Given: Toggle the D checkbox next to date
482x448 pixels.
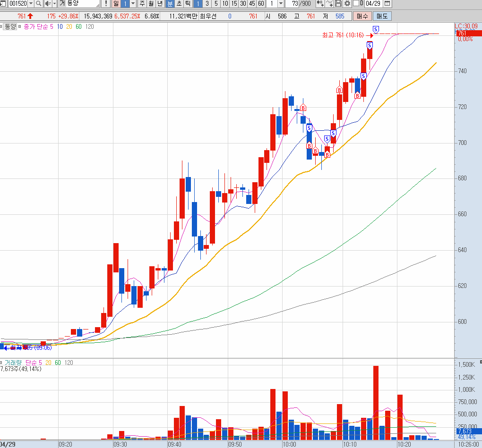Looking at the screenshot, I should 356,4.
